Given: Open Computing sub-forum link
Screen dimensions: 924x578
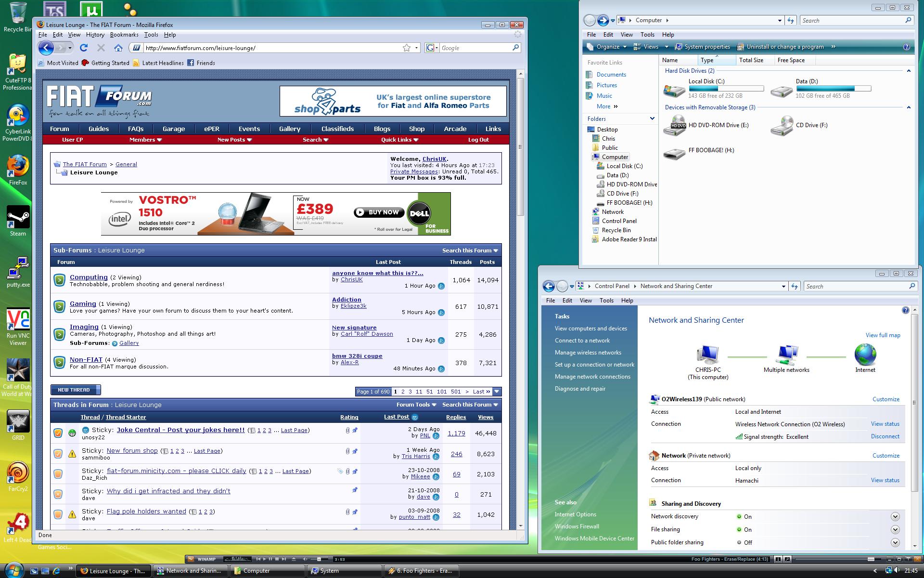Looking at the screenshot, I should click(x=89, y=277).
